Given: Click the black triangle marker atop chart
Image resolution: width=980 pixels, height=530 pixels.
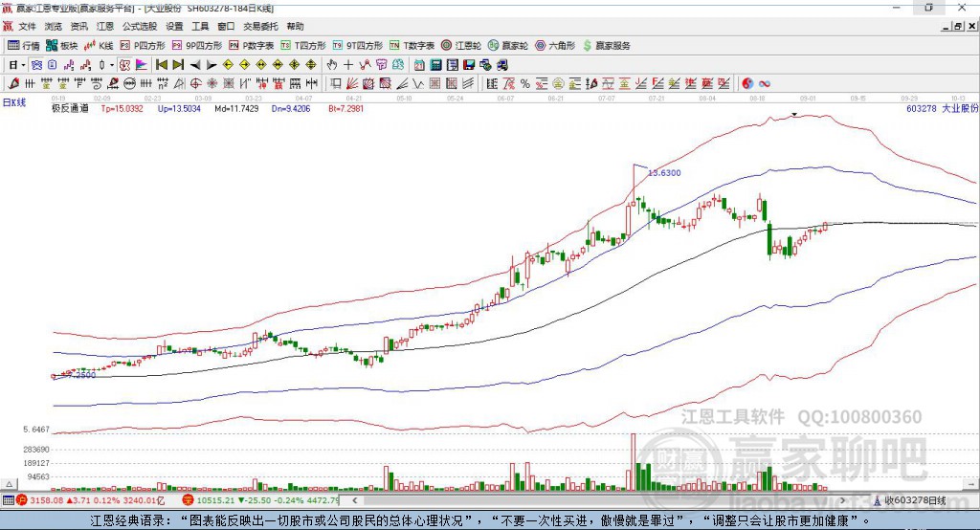Looking at the screenshot, I should [794, 115].
